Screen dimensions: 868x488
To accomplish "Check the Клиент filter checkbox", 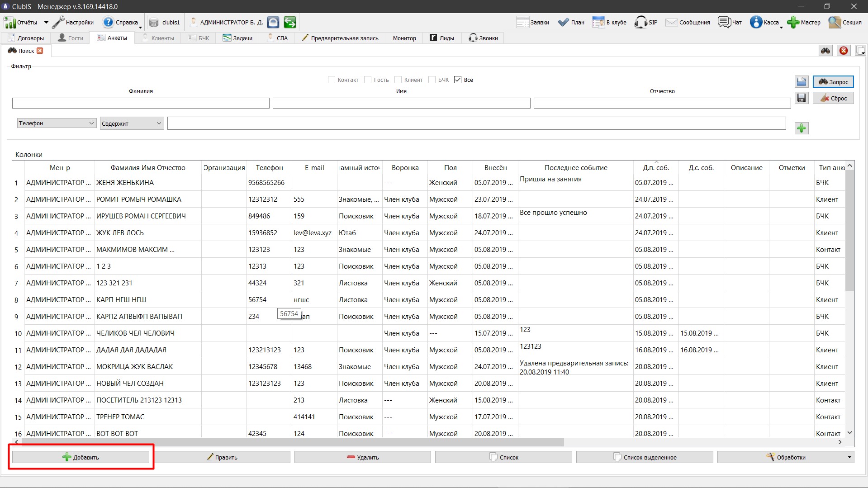I will (x=398, y=80).
